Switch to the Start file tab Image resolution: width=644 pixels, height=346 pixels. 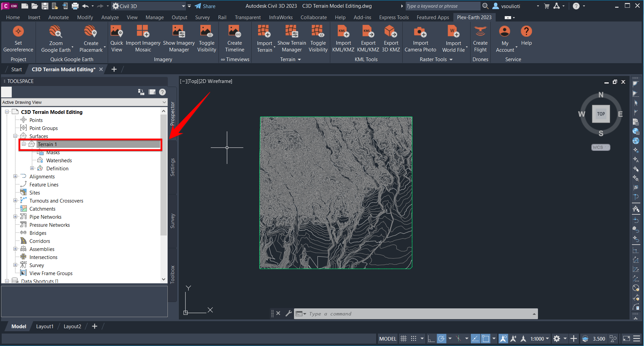[16, 70]
